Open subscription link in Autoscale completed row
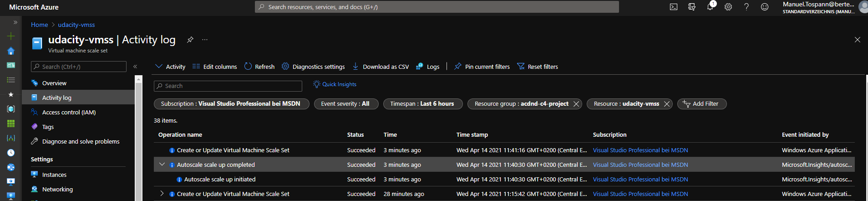Viewport: 868px width, 201px height. point(640,165)
